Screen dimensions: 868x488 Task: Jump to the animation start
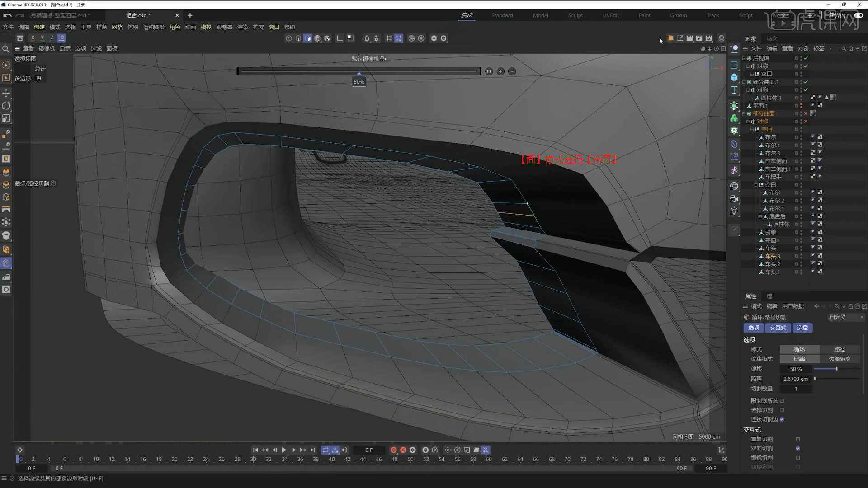point(255,450)
